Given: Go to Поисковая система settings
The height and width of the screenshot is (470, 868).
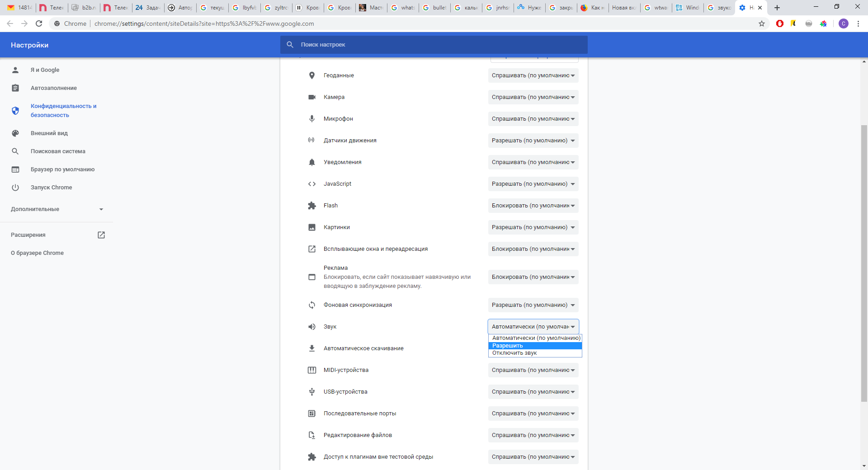Looking at the screenshot, I should click(58, 151).
